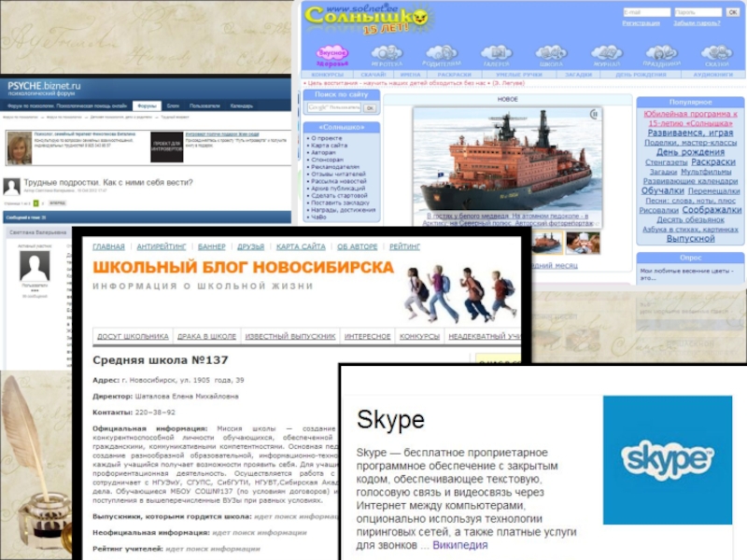
Task: Focus the Google site search field
Action: tap(334, 107)
